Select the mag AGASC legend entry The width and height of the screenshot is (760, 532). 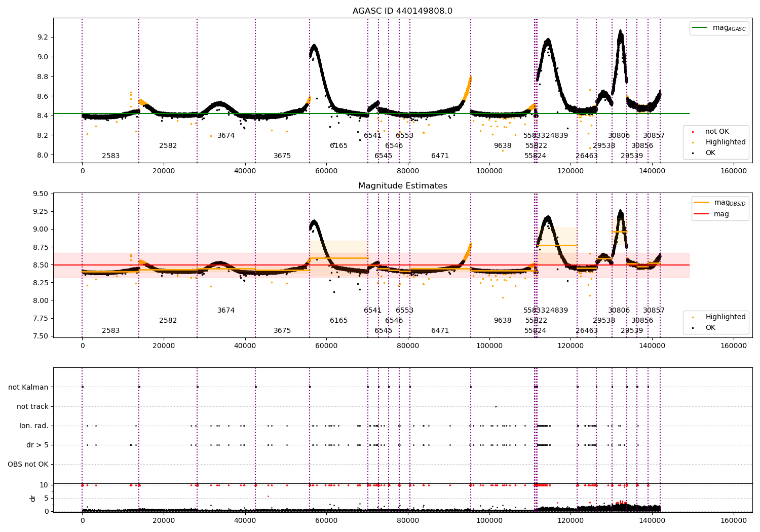(719, 28)
